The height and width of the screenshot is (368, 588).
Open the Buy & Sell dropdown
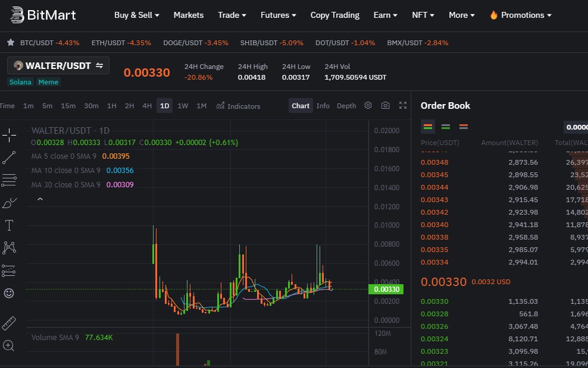pyautogui.click(x=136, y=15)
